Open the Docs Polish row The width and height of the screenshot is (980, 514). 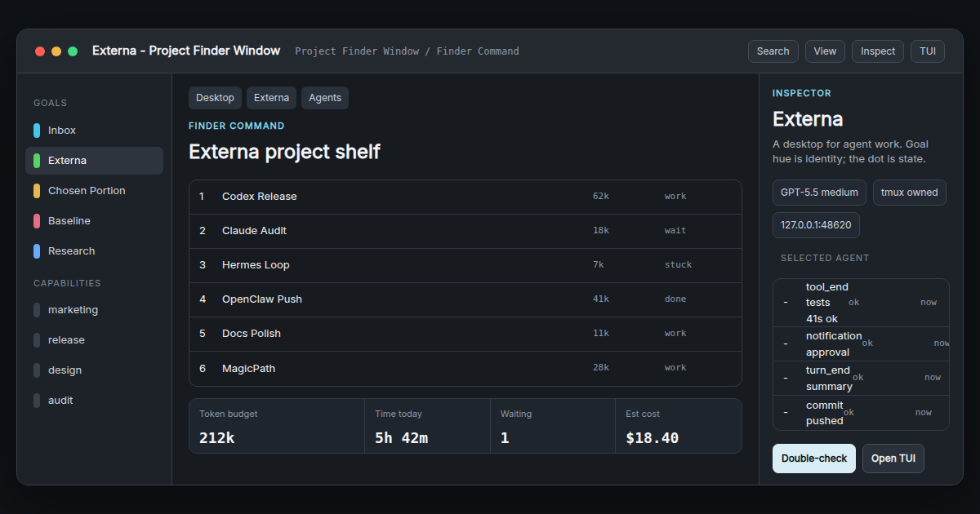465,334
